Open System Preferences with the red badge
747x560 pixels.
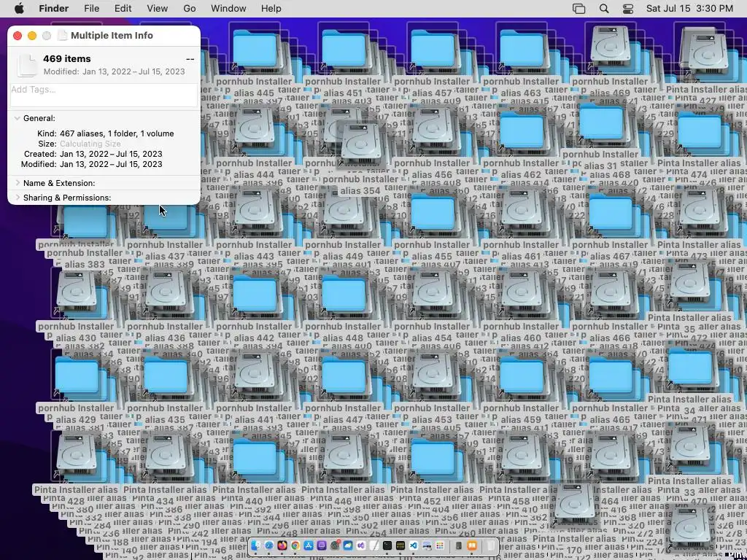coord(335,545)
